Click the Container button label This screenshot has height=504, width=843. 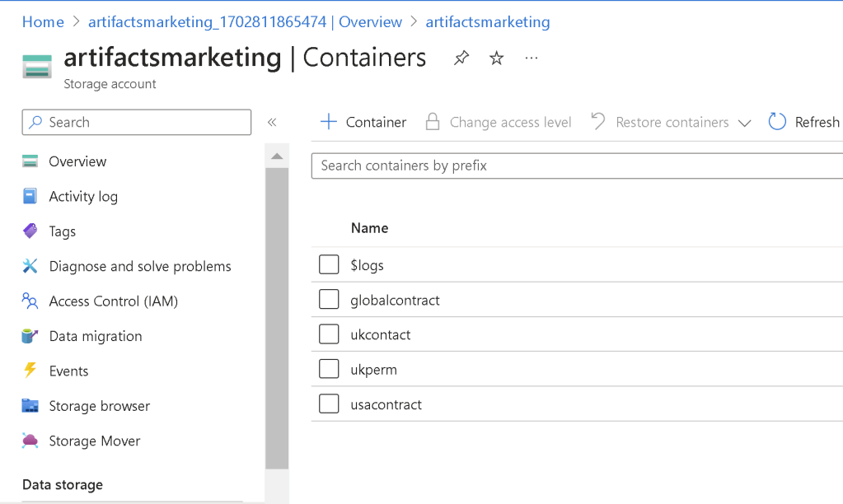[x=376, y=123]
